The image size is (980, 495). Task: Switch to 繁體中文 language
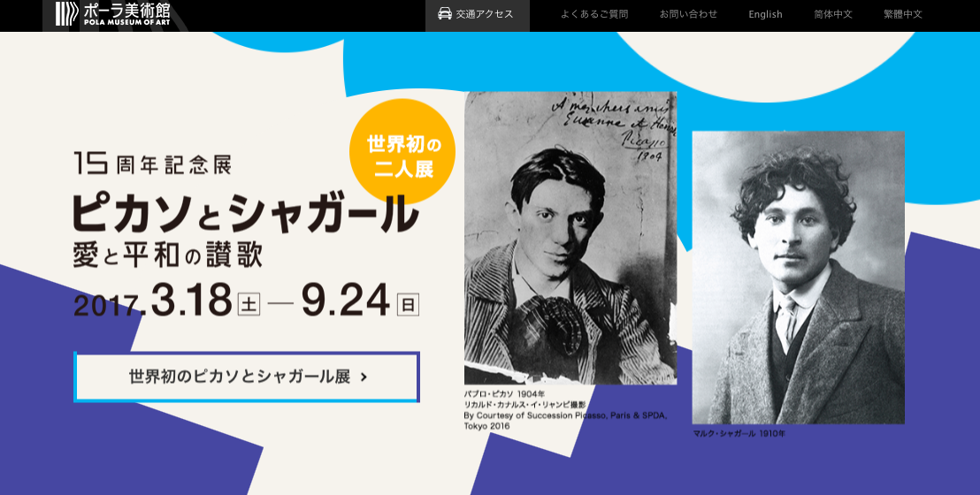tap(902, 14)
